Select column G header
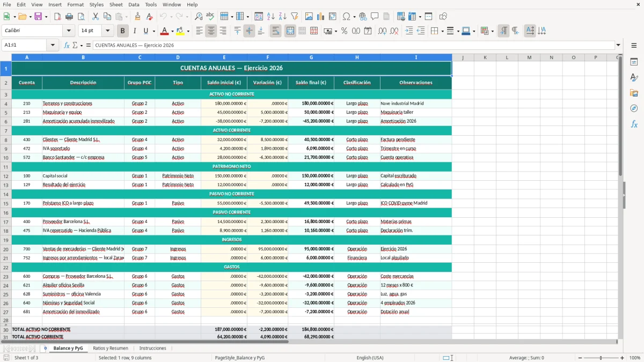Screen dimensions: 644x362 311,57
